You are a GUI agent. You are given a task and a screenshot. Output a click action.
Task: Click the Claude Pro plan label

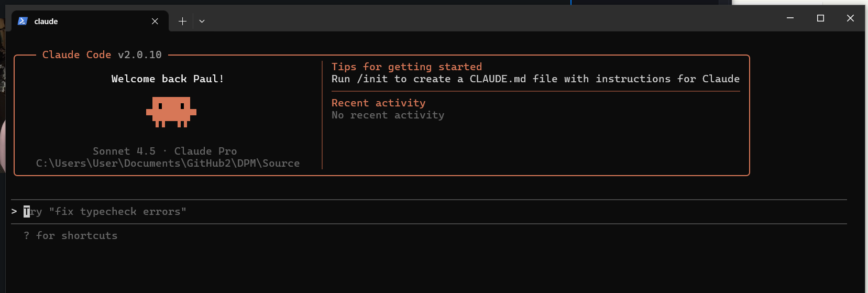[x=205, y=151]
